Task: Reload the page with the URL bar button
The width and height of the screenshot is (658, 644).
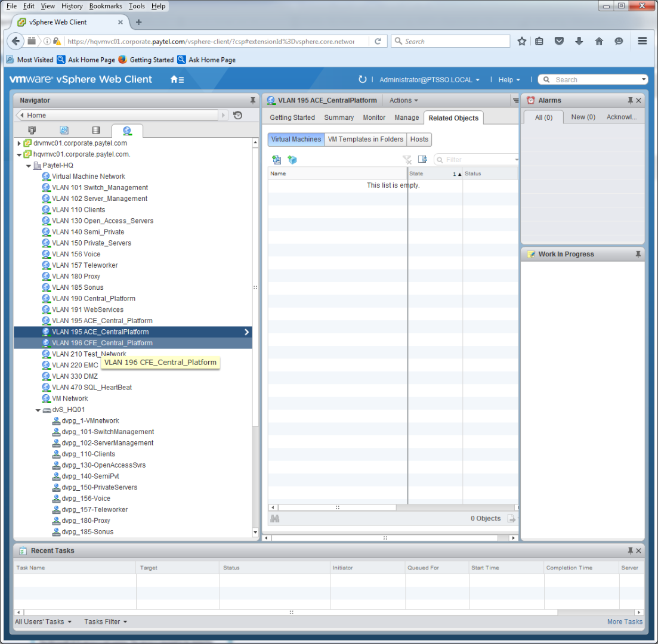Action: (x=378, y=41)
